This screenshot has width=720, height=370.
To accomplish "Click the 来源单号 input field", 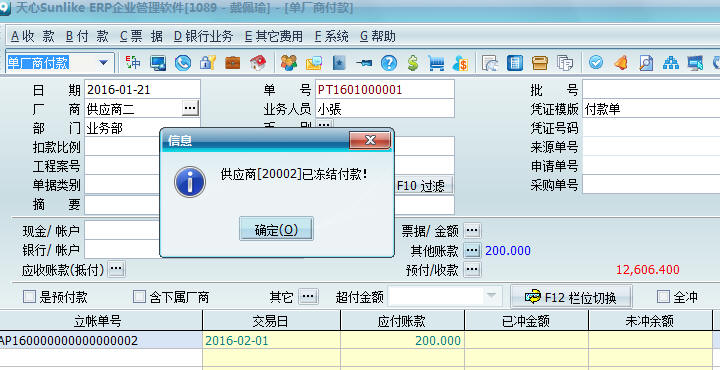I will (651, 147).
